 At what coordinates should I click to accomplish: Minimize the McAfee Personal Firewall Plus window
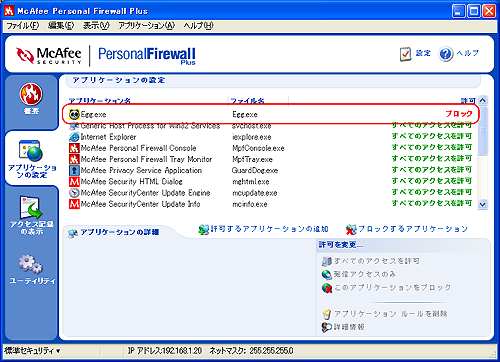[x=458, y=11]
